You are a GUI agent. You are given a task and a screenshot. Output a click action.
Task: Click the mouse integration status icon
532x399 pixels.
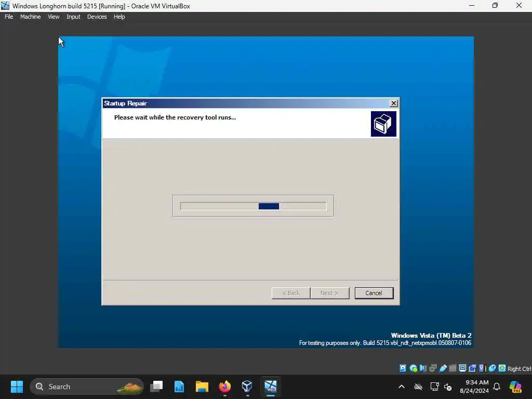pyautogui.click(x=493, y=368)
